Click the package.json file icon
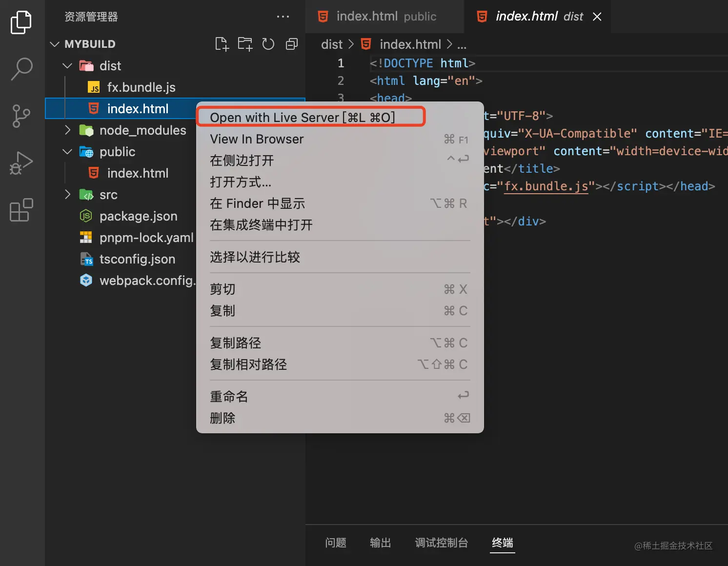This screenshot has height=566, width=728. pos(86,216)
